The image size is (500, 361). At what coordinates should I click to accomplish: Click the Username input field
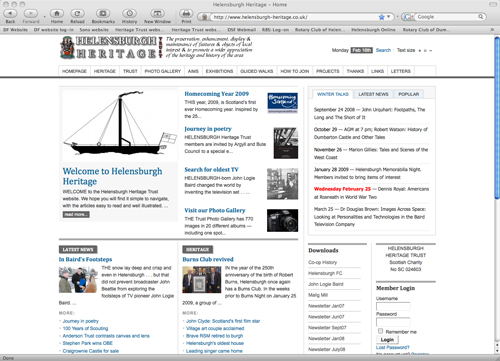tap(393, 306)
